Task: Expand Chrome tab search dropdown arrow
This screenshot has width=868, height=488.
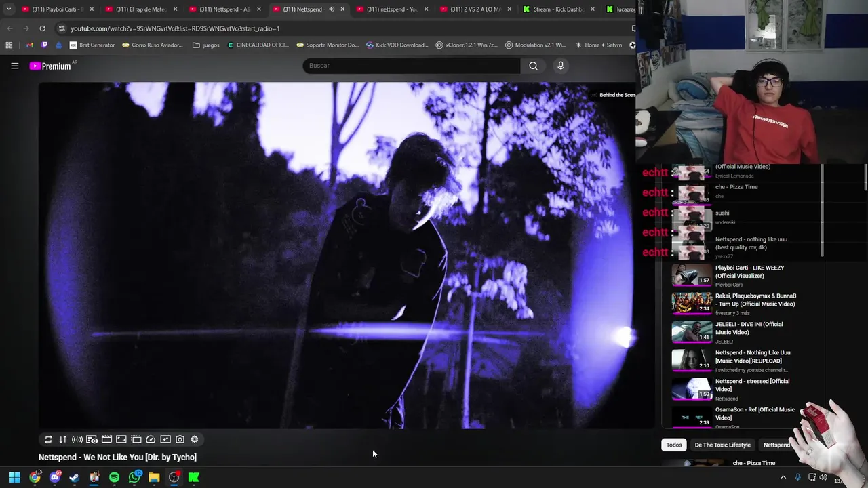Action: point(9,9)
